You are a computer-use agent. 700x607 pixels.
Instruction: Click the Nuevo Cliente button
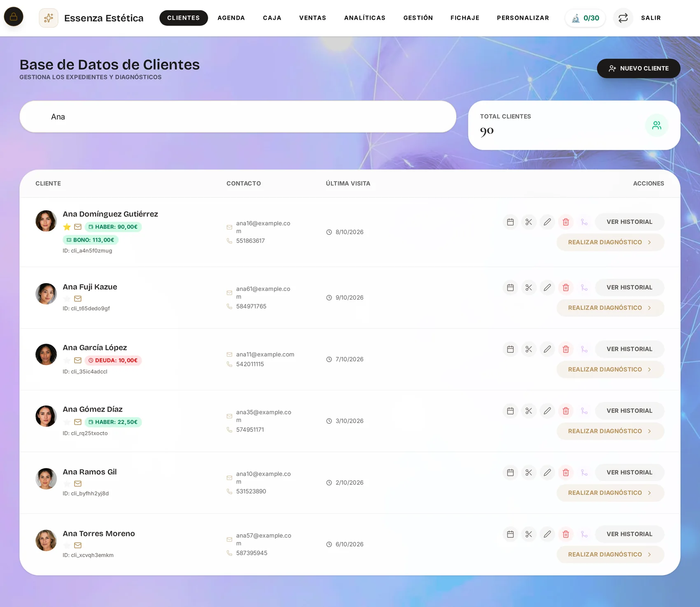click(639, 68)
